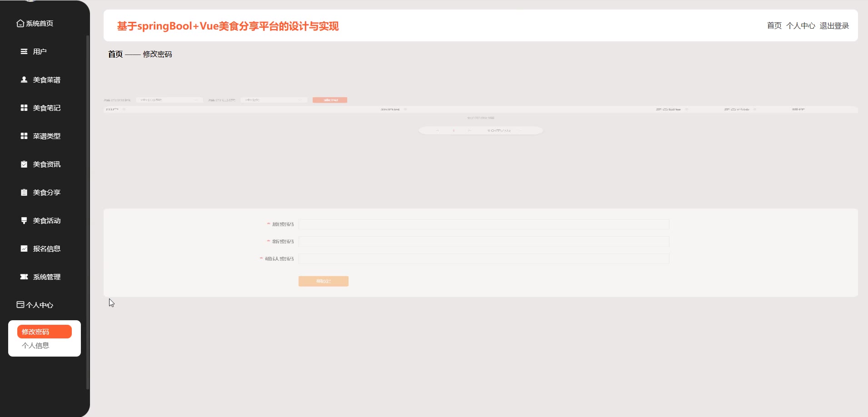The height and width of the screenshot is (417, 868).
Task: Click the sidebar vertical scrollbar
Action: click(x=88, y=212)
